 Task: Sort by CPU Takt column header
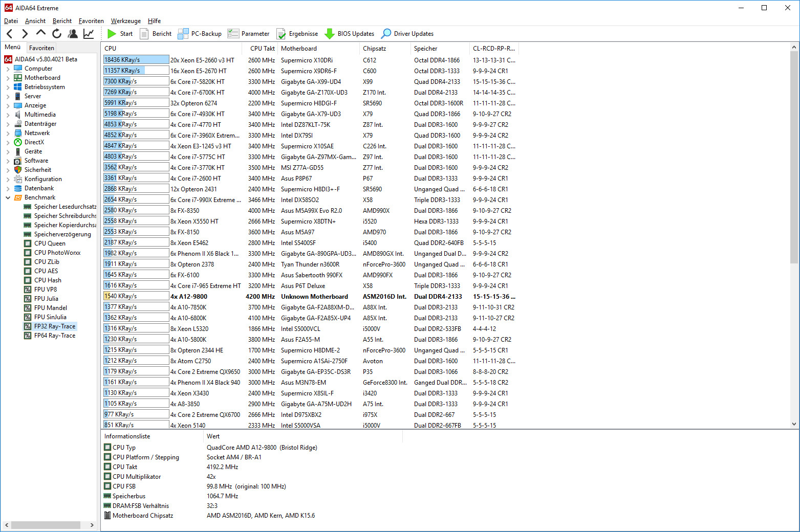(262, 49)
